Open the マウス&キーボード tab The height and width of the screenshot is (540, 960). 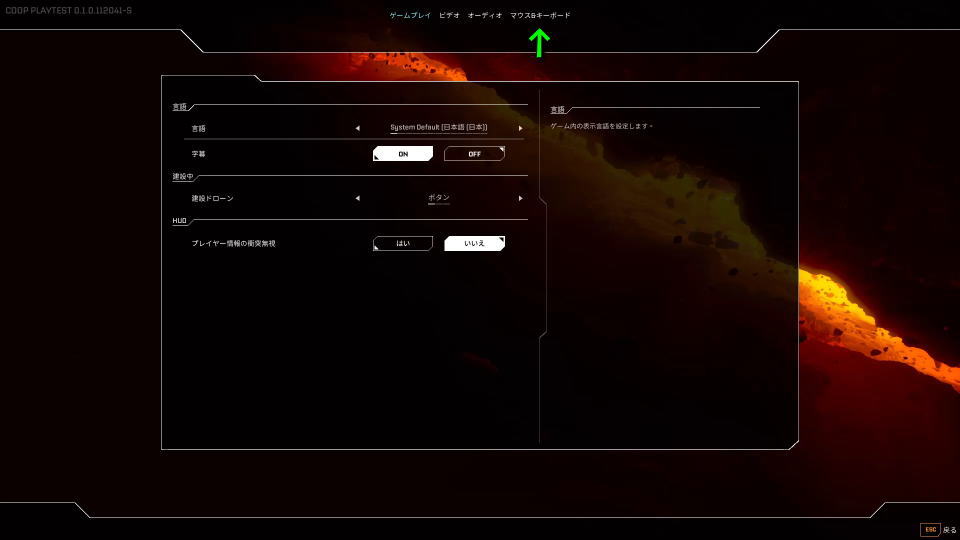coord(540,16)
